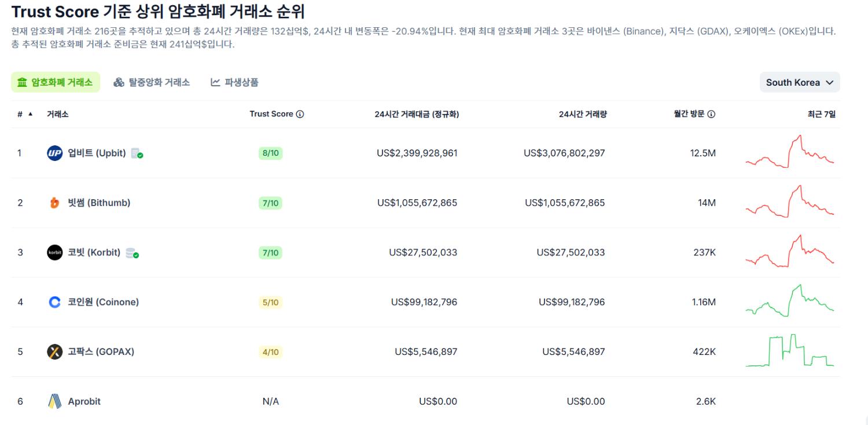Click the Upbit exchange logo icon
This screenshot has height=425, width=868.
tap(54, 153)
